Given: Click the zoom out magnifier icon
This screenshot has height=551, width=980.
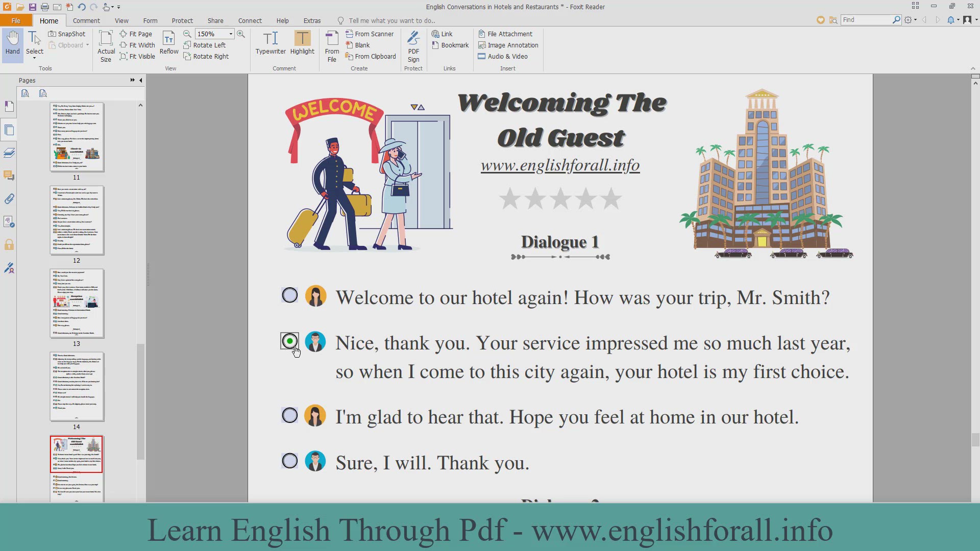Looking at the screenshot, I should [187, 34].
